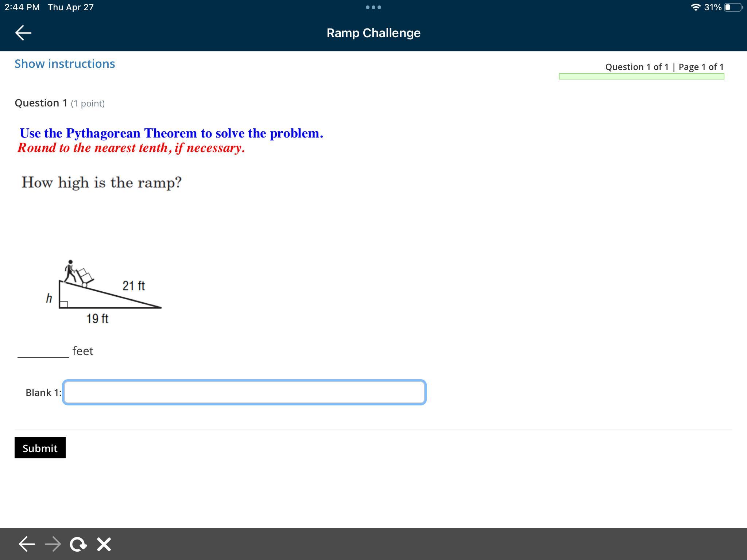Tap the back arrow in header
Screen dimensions: 747x560
tap(23, 33)
